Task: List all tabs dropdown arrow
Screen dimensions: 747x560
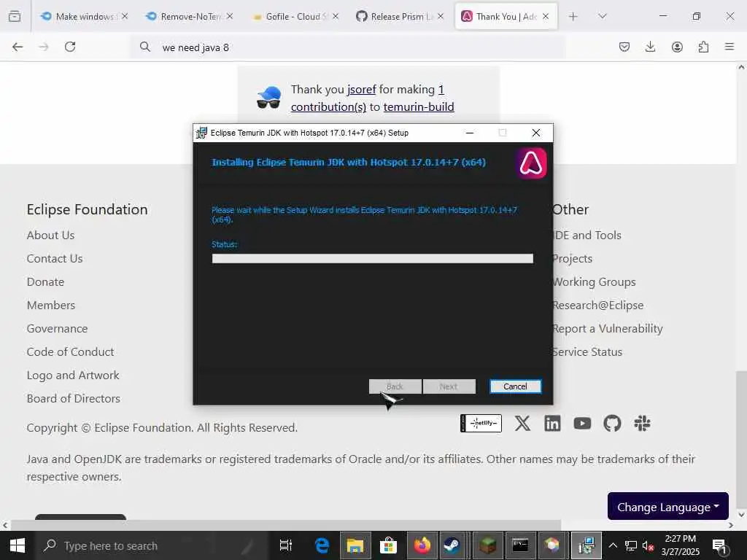Action: coord(603,16)
